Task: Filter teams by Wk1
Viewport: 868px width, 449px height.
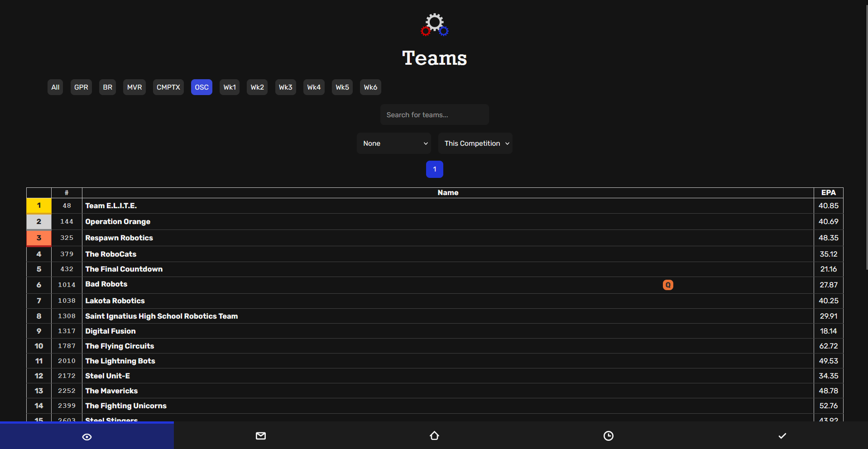Action: 230,87
